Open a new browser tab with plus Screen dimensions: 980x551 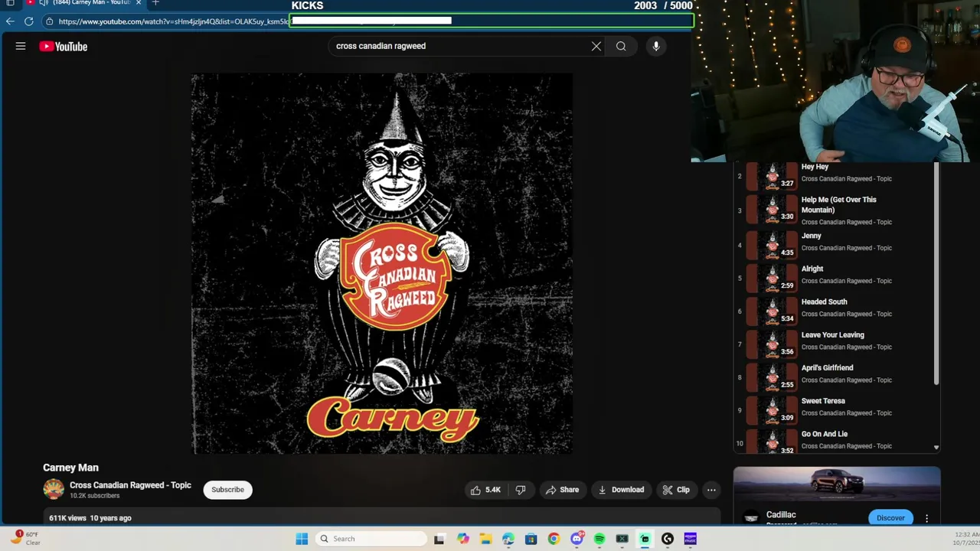tap(155, 3)
